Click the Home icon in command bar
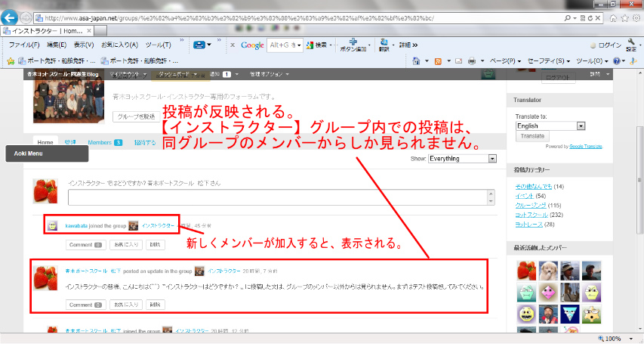644x344 pixels. pos(416,61)
